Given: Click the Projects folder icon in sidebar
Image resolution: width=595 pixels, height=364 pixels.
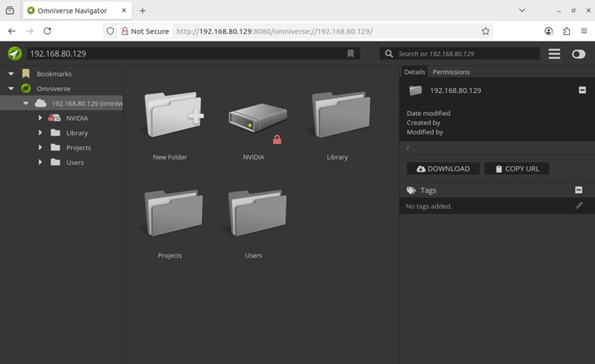Looking at the screenshot, I should tap(55, 147).
